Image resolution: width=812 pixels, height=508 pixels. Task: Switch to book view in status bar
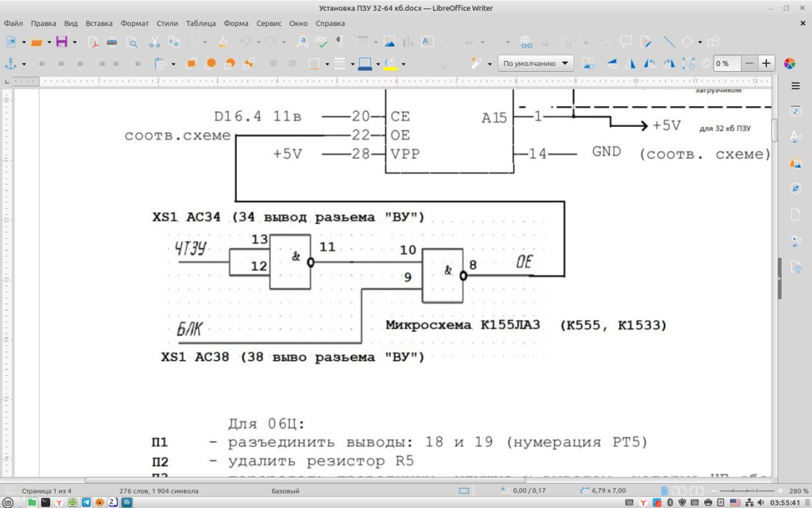697,491
